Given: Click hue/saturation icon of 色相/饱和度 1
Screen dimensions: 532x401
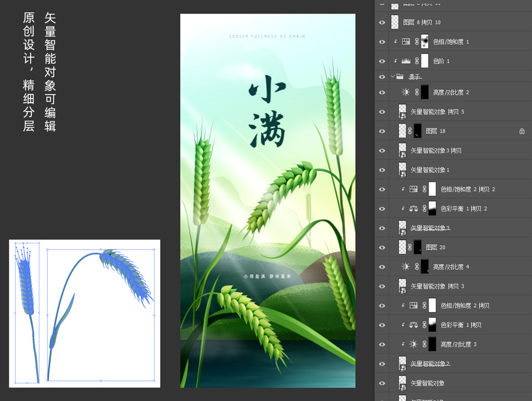Looking at the screenshot, I should 406,42.
